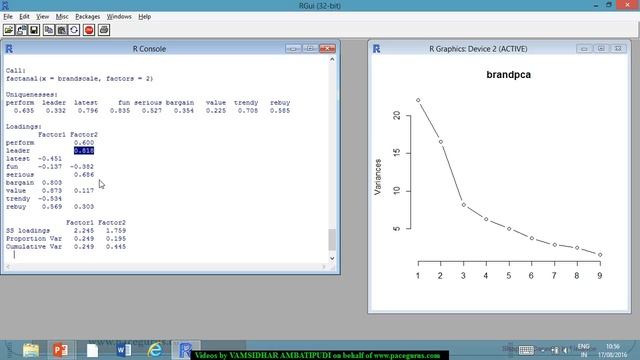
Task: Click the Variances axis label
Action: coord(378,177)
